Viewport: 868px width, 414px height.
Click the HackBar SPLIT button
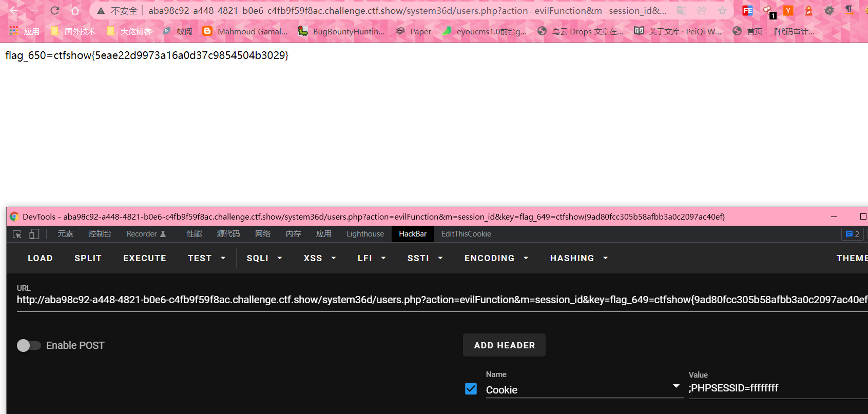click(x=88, y=258)
